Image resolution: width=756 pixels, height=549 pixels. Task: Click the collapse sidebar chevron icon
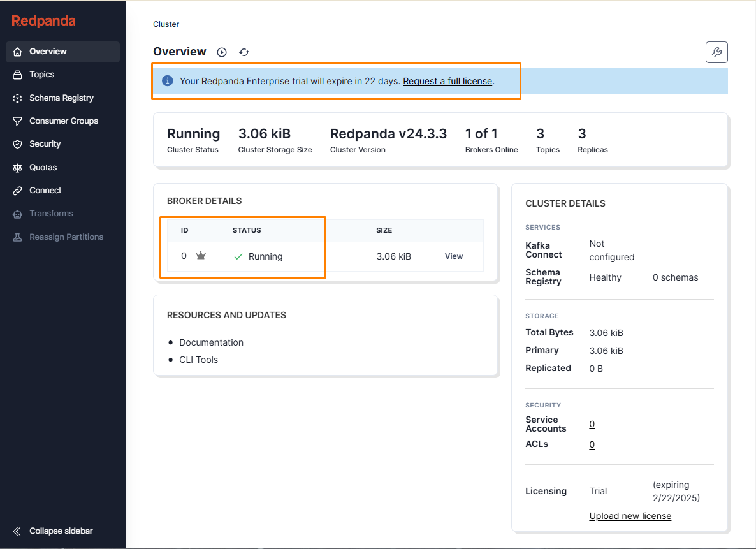[17, 531]
